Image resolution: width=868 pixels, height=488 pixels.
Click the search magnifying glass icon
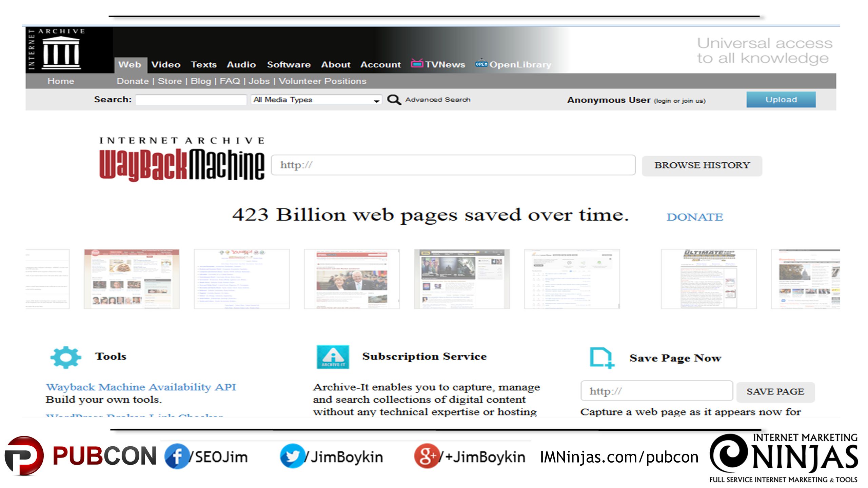(x=394, y=100)
